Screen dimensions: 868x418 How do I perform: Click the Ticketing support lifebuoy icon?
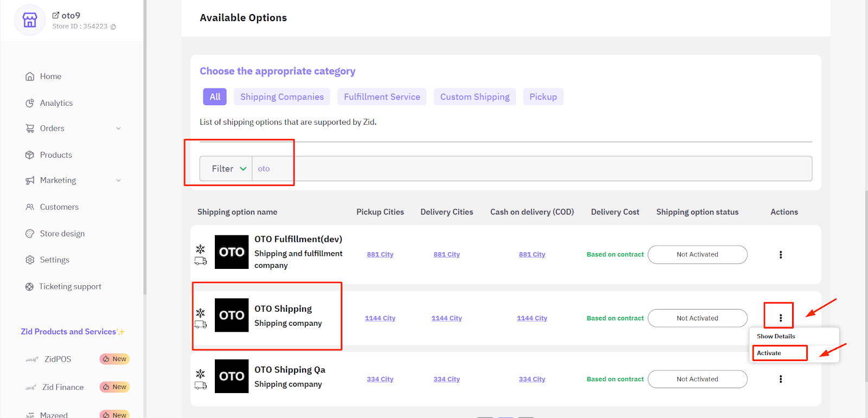point(29,287)
